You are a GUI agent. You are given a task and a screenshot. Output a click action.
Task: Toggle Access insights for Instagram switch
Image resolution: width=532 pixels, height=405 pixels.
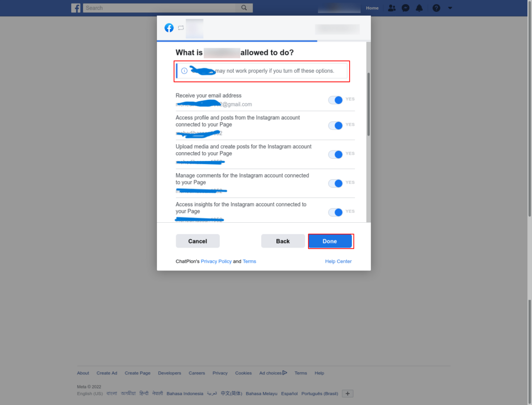tap(335, 212)
